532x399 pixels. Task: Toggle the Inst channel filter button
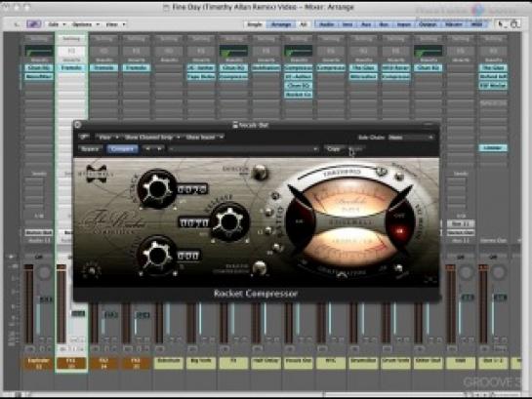point(348,24)
